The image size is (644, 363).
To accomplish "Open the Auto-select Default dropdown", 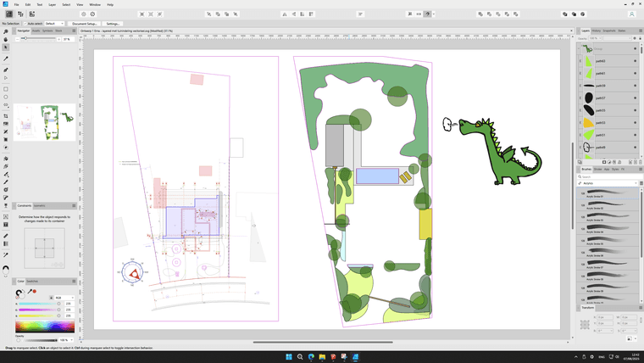I will point(54,24).
